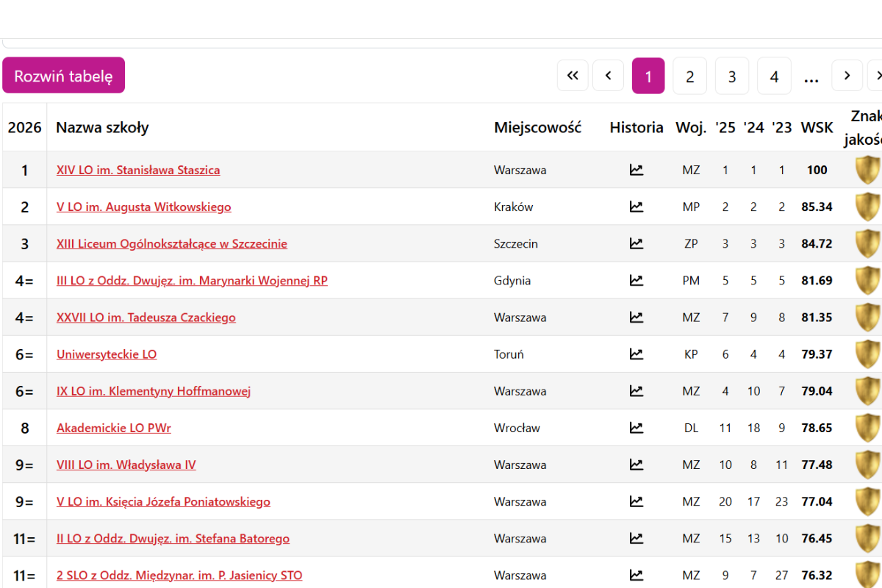
Task: View history chart for V LO im. Księcia Józefa Poniatowskiego
Action: [x=637, y=501]
